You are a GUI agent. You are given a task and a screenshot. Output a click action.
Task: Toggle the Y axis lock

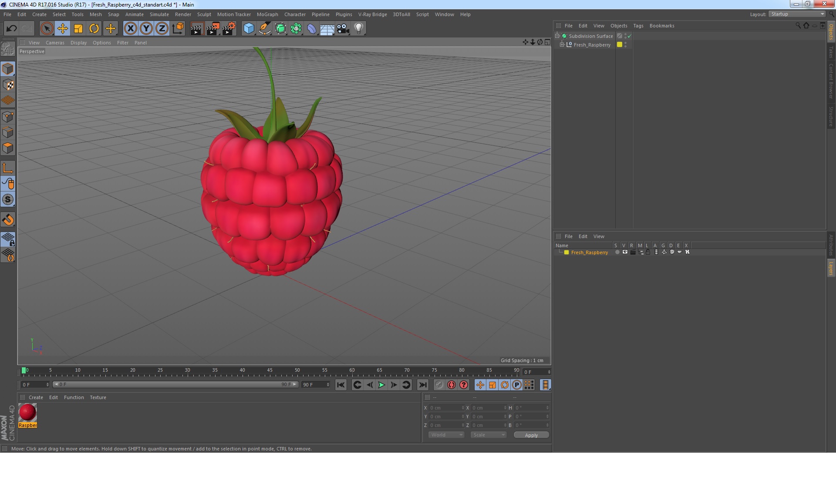click(x=146, y=29)
